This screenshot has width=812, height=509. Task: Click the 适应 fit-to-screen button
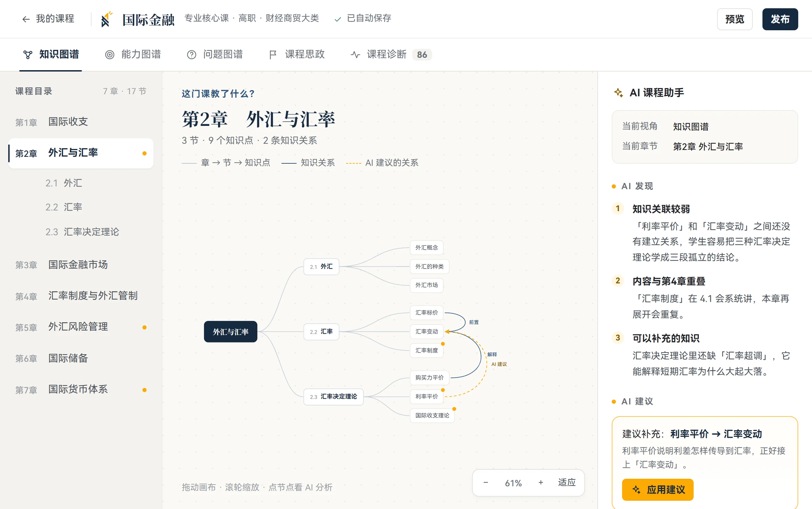click(567, 483)
